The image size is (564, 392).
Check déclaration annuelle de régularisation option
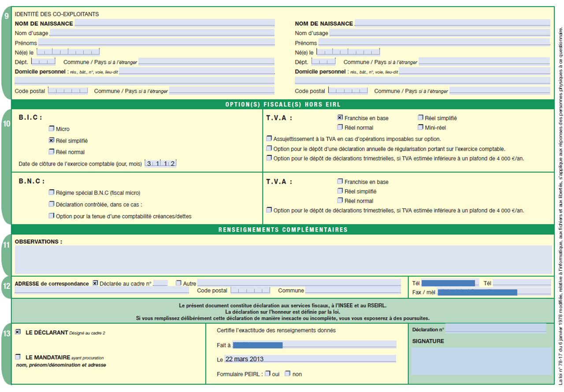coord(269,149)
